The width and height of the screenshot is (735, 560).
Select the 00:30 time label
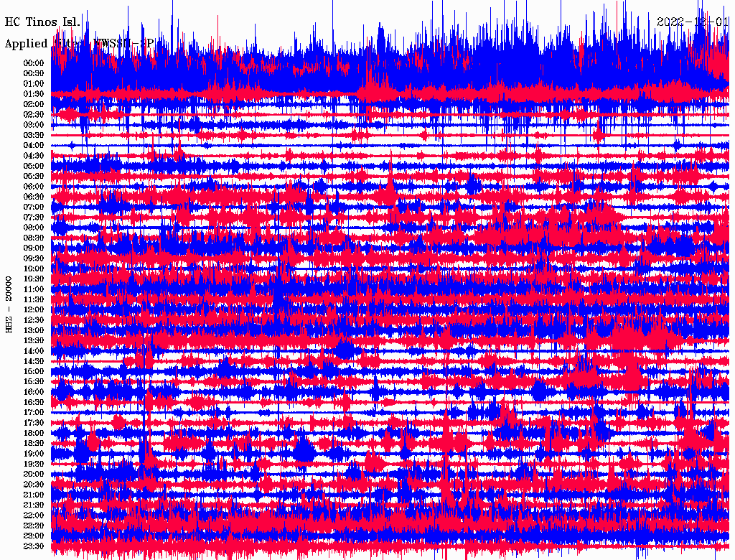[x=34, y=73]
